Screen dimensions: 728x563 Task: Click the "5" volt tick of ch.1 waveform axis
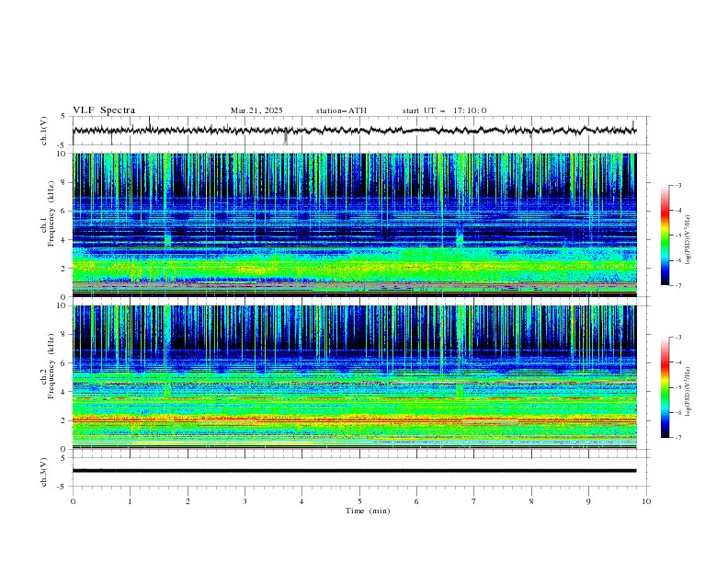click(x=65, y=117)
